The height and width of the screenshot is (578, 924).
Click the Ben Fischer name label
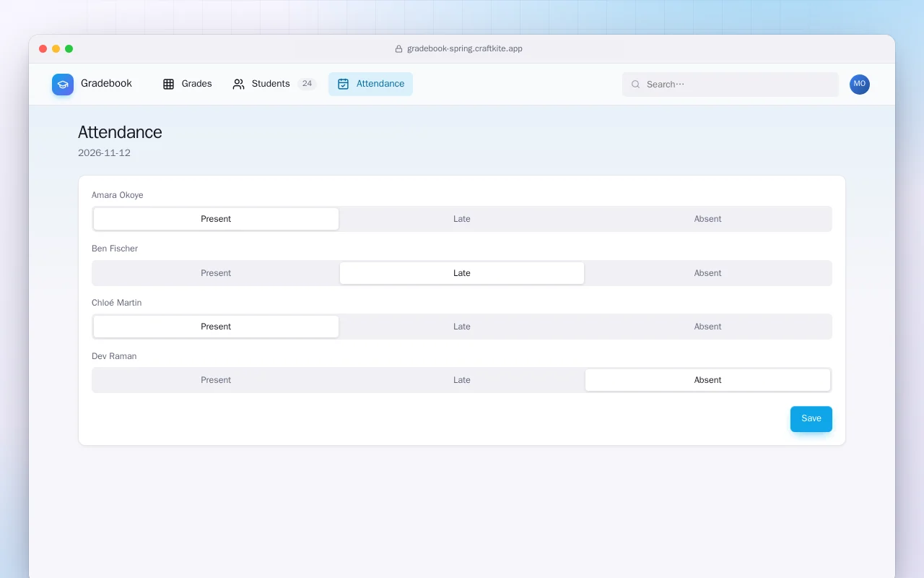pyautogui.click(x=115, y=249)
